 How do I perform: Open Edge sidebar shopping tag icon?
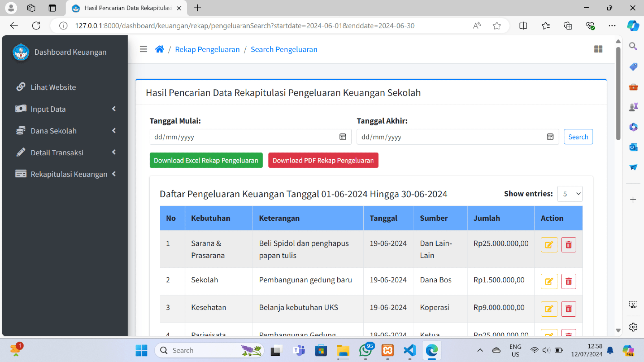(x=633, y=67)
